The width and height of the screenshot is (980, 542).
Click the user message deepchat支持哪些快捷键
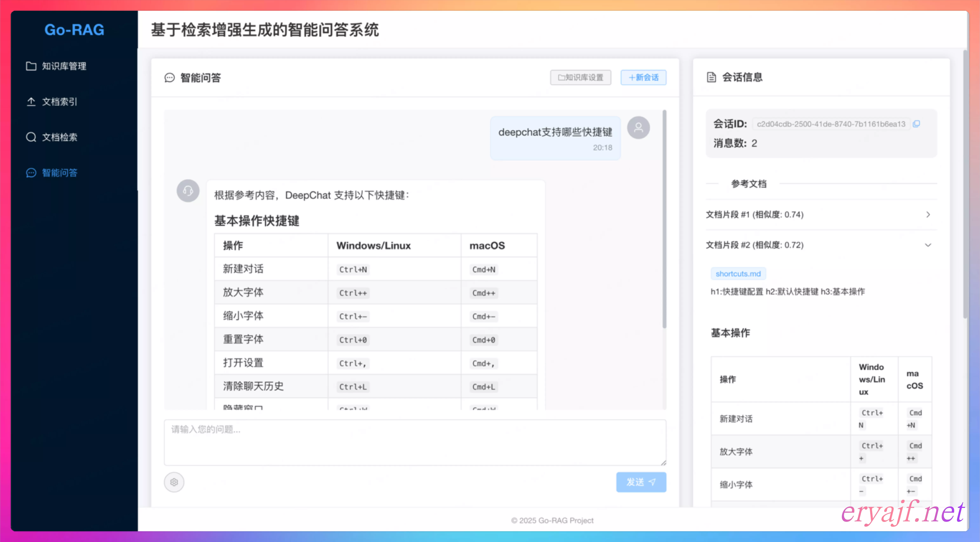pos(555,132)
